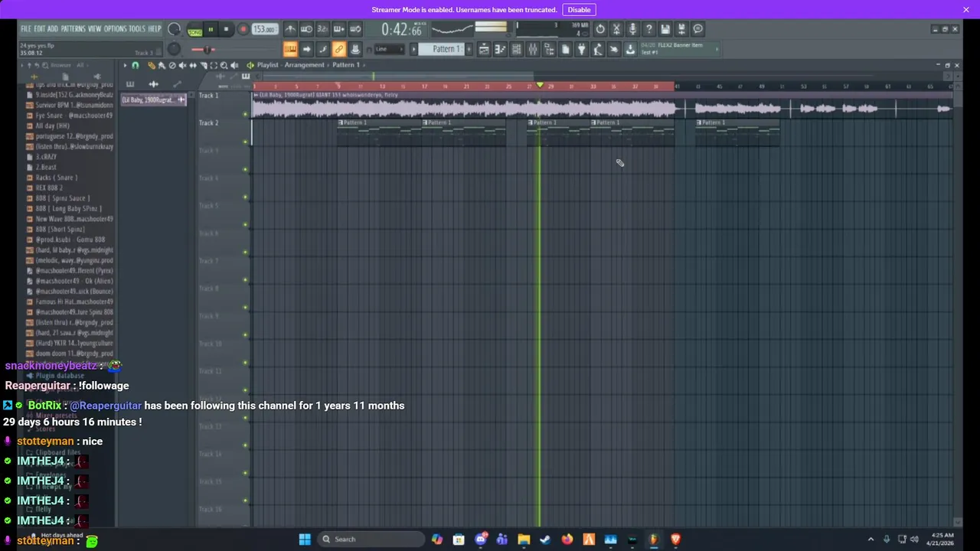This screenshot has height=551, width=980.
Task: Select the pencil draw tool
Action: pos(152,65)
